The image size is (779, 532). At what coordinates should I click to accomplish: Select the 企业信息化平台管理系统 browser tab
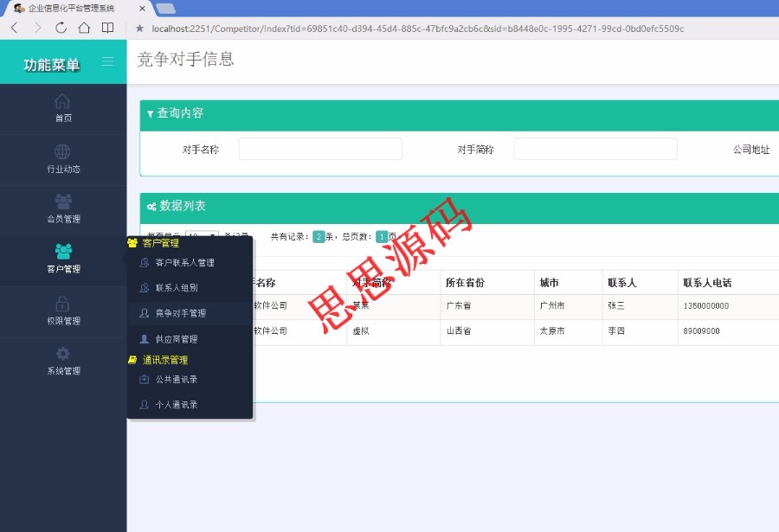coord(69,9)
